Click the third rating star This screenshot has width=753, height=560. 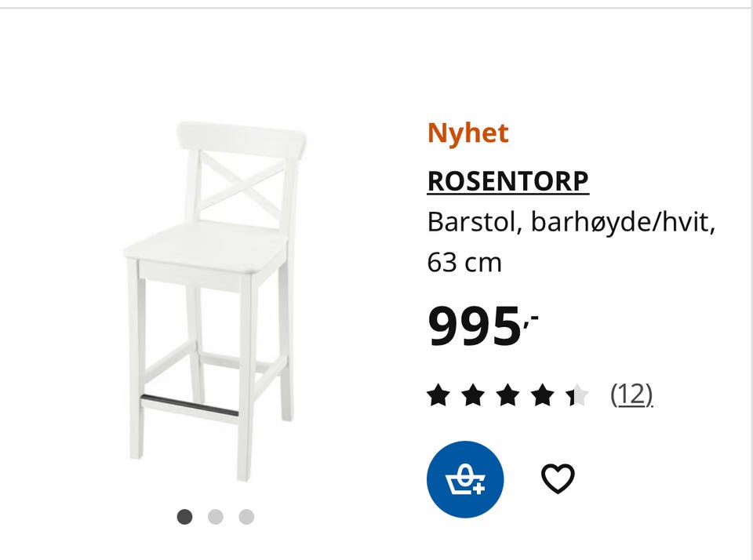click(x=507, y=395)
